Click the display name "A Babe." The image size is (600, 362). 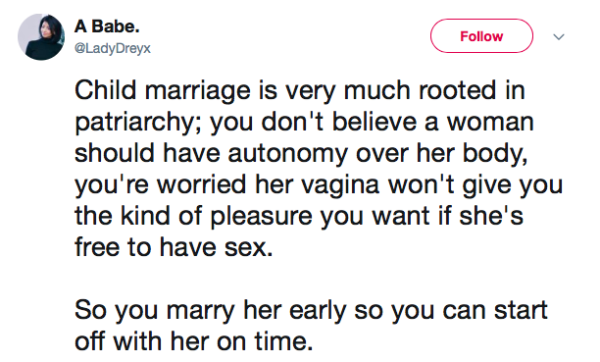[x=107, y=26]
